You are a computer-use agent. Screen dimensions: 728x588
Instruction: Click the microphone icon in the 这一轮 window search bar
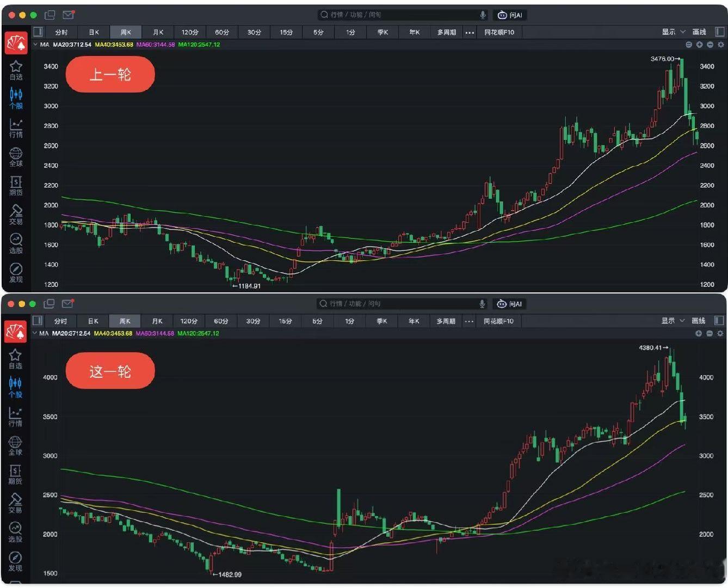tap(482, 303)
